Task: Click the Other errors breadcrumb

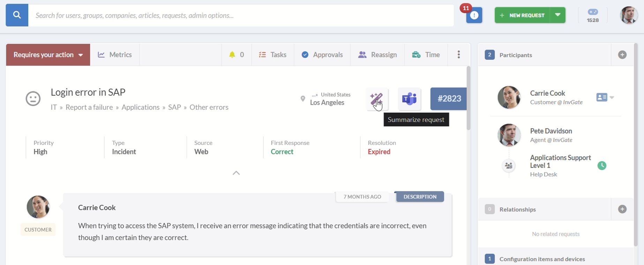Action: tap(209, 107)
